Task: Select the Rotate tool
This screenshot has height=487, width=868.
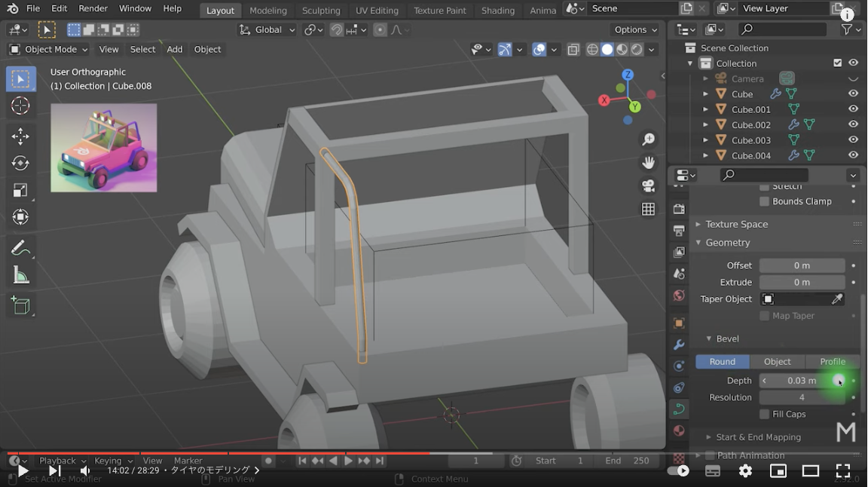Action: pyautogui.click(x=20, y=164)
